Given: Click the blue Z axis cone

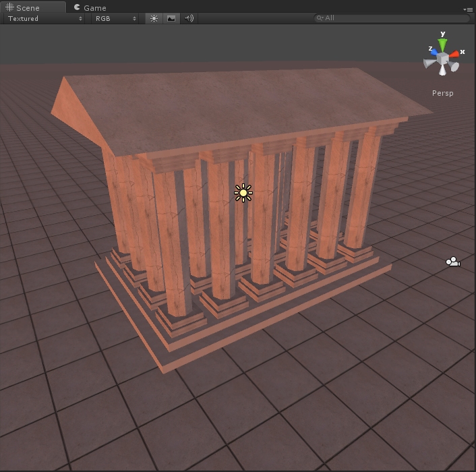Looking at the screenshot, I should (434, 51).
